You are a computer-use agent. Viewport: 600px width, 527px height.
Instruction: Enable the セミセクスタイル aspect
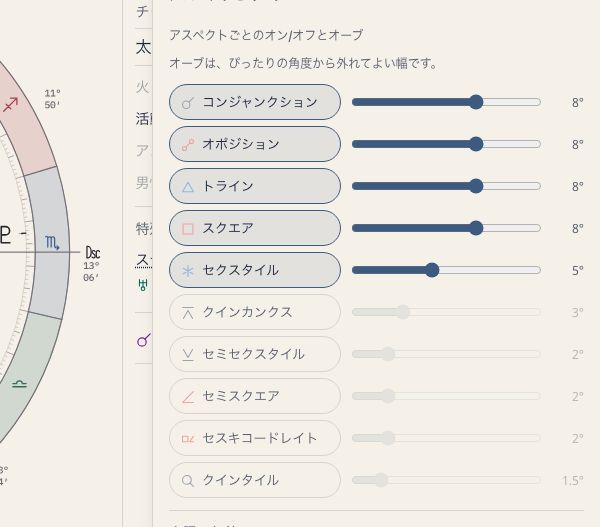255,354
